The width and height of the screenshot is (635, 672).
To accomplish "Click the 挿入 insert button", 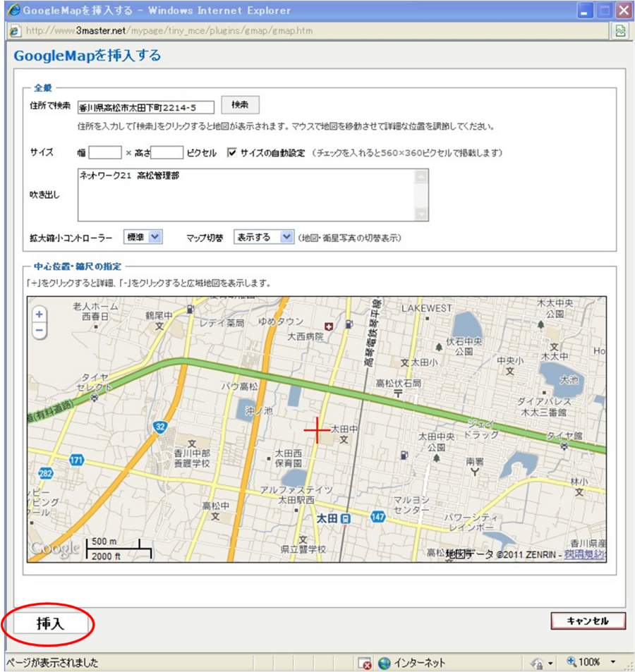I will coord(51,623).
